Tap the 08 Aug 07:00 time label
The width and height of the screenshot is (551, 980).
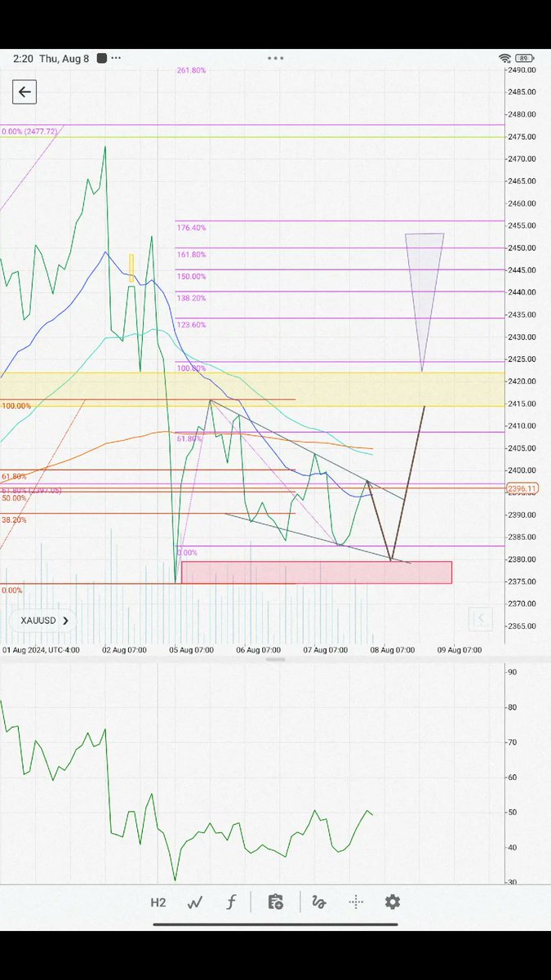[392, 650]
